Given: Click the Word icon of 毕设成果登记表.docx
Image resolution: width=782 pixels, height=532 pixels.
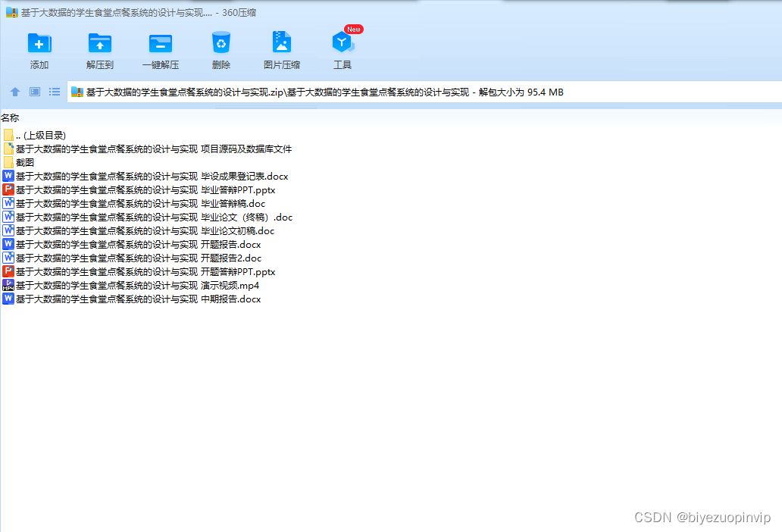Looking at the screenshot, I should 8,176.
